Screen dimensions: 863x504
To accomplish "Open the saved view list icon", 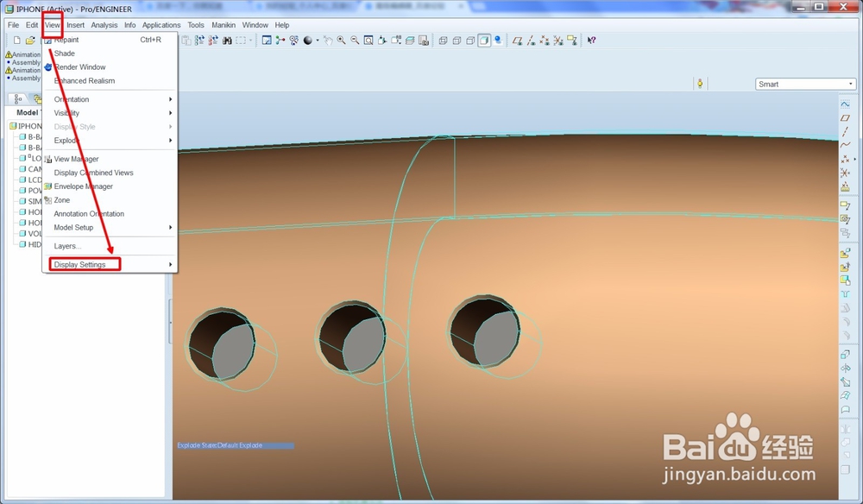I will pos(396,41).
